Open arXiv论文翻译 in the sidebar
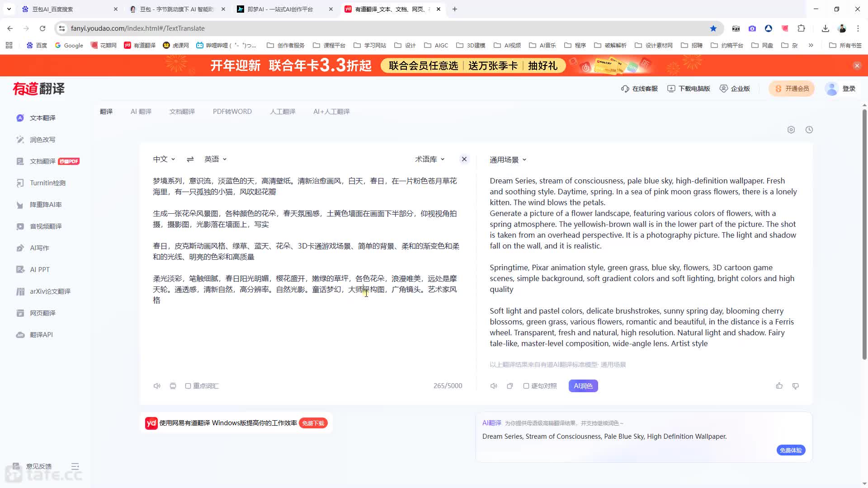The image size is (868, 488). pos(43,291)
